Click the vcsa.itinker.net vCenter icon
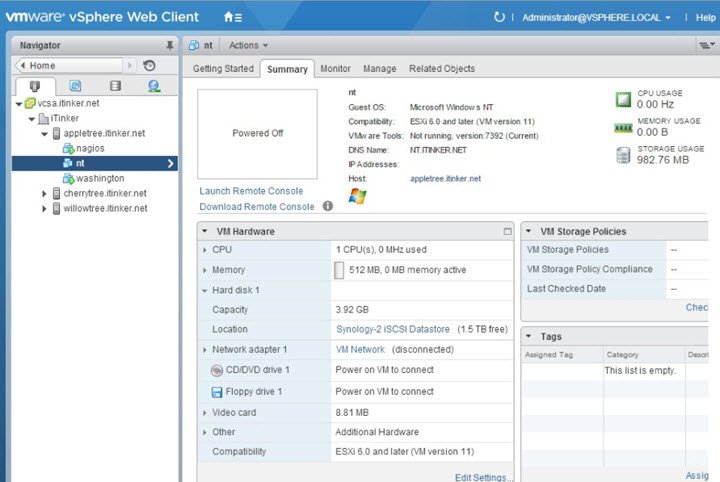720x482 pixels. point(30,103)
